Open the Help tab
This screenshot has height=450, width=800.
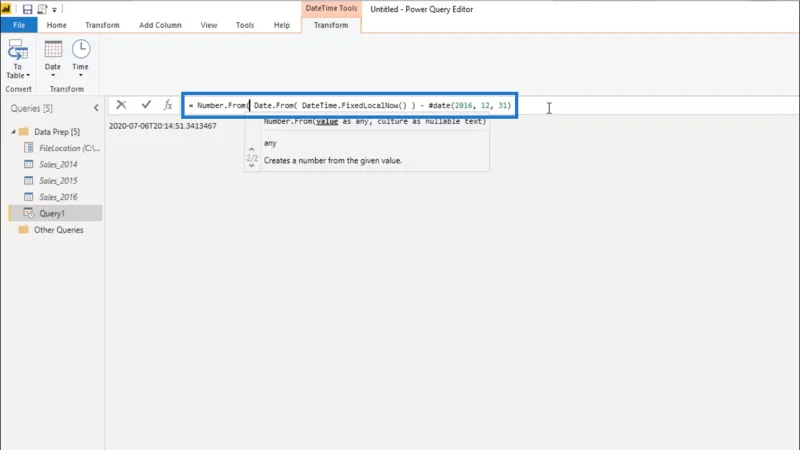point(282,25)
